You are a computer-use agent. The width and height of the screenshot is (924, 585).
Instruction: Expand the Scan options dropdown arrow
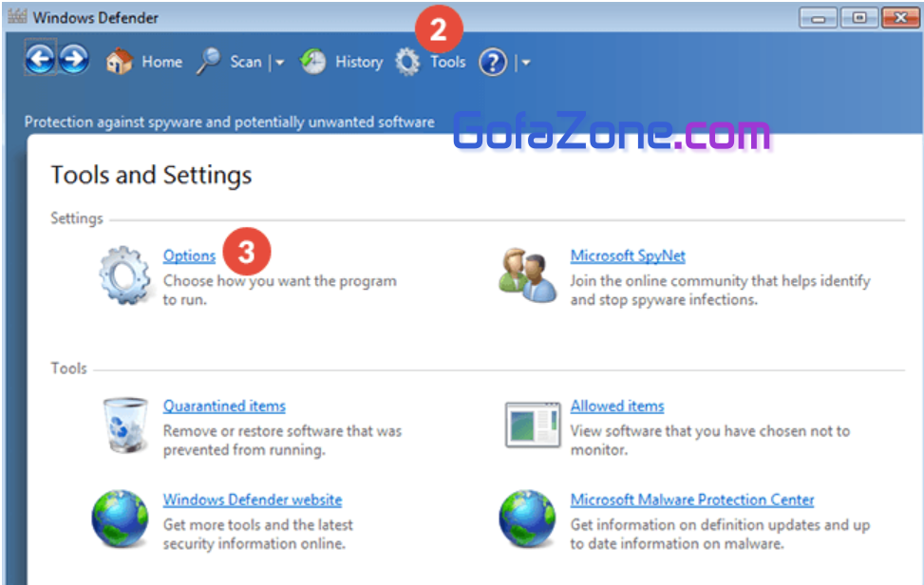(279, 63)
